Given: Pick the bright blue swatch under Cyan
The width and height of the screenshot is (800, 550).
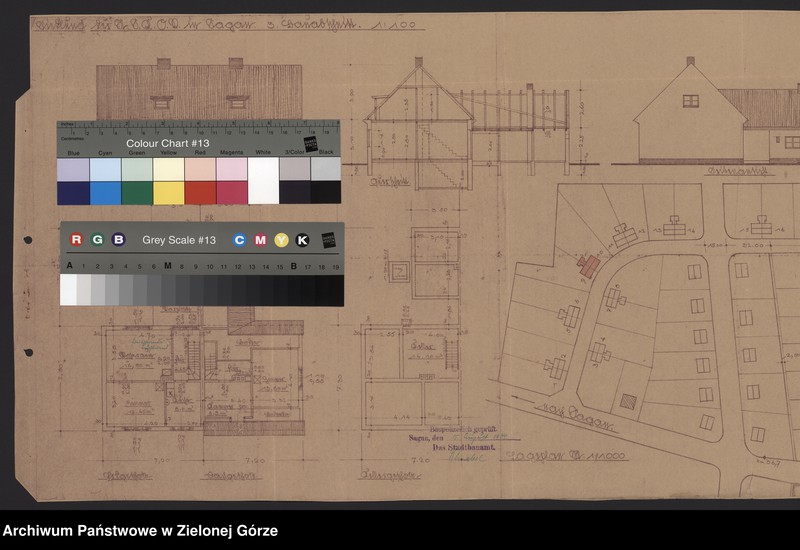Looking at the screenshot, I should click(x=105, y=193).
